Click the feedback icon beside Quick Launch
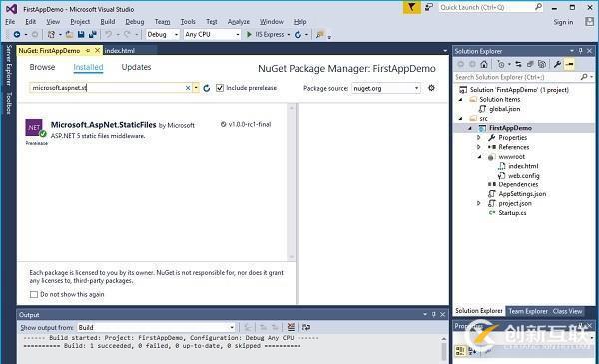 429,7
